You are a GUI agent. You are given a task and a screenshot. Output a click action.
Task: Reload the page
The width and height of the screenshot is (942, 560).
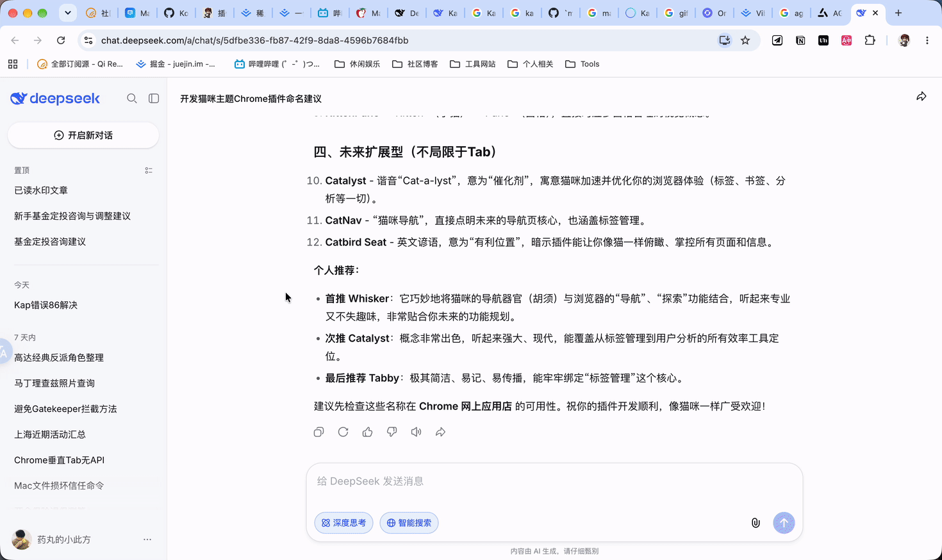point(61,40)
